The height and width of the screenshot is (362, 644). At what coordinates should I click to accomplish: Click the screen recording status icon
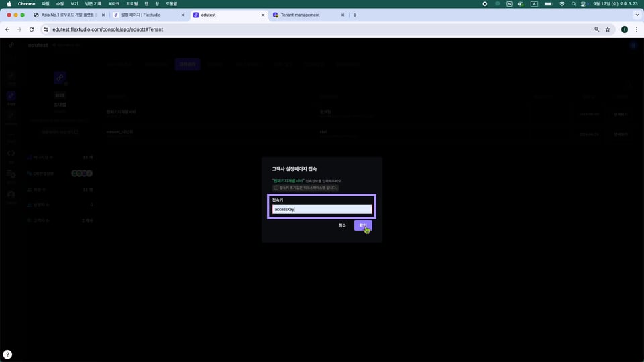[x=484, y=4]
